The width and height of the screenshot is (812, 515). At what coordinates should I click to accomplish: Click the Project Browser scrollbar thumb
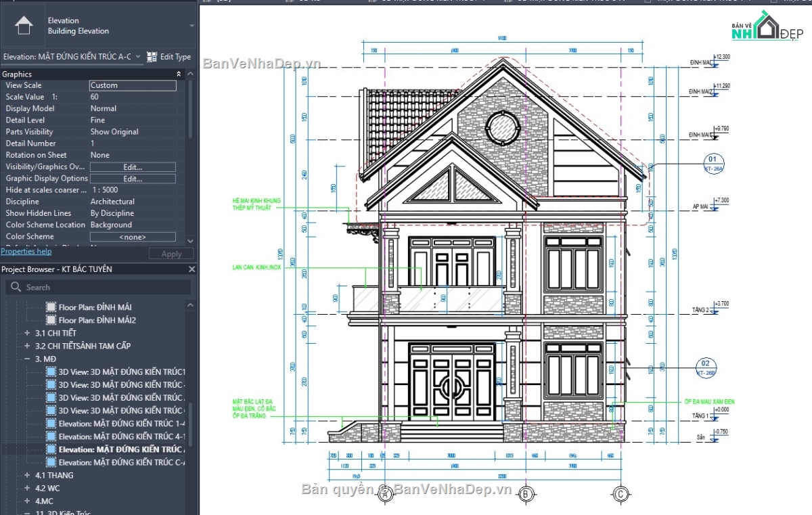click(190, 424)
